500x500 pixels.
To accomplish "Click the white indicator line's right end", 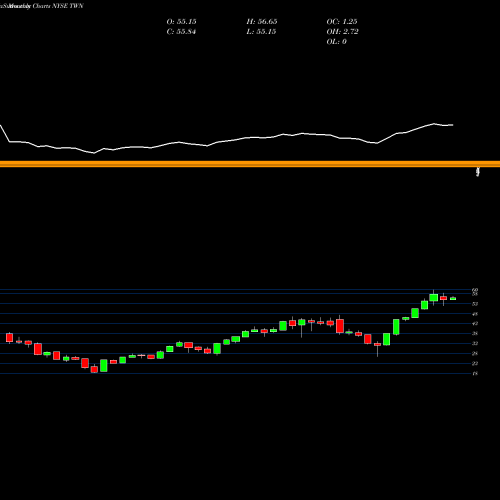I will pos(452,125).
